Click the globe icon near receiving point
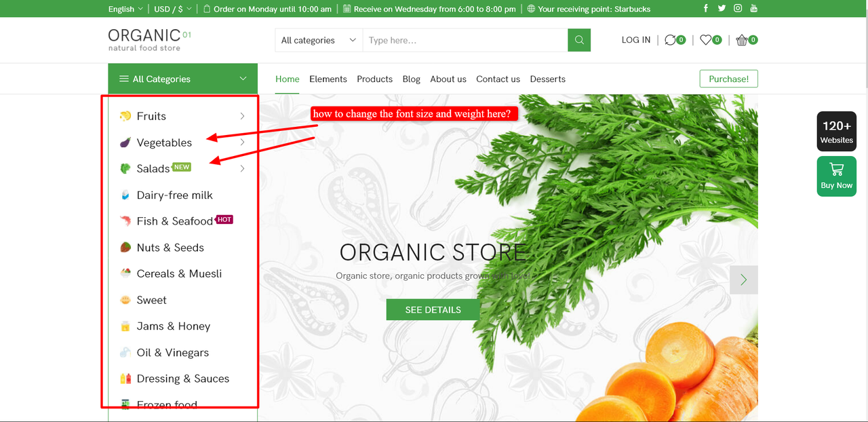 (x=531, y=9)
